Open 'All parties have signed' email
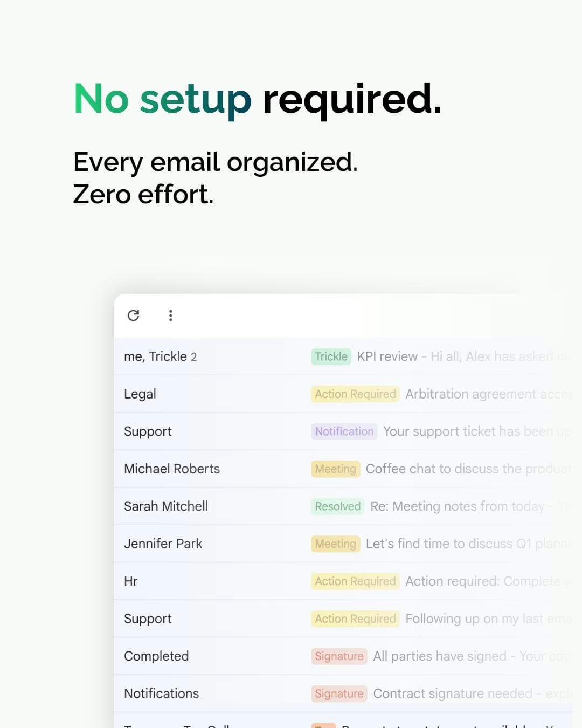The width and height of the screenshot is (582, 728). point(440,656)
